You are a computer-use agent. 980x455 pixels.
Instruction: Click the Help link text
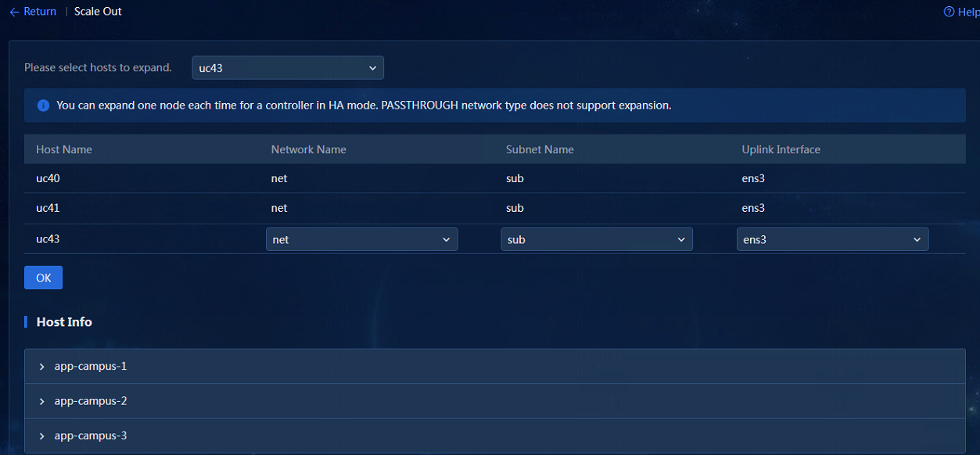pyautogui.click(x=968, y=12)
